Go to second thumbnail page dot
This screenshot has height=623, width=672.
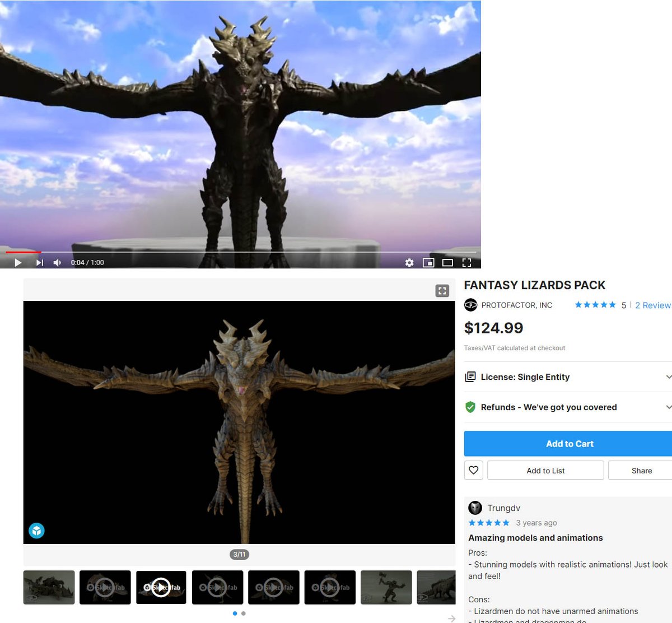[244, 613]
